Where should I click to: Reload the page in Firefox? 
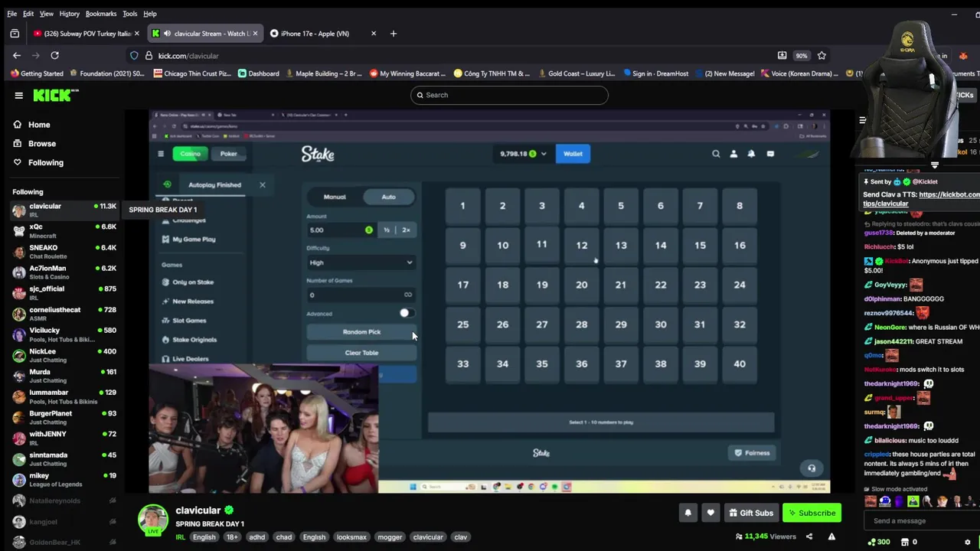tap(54, 55)
